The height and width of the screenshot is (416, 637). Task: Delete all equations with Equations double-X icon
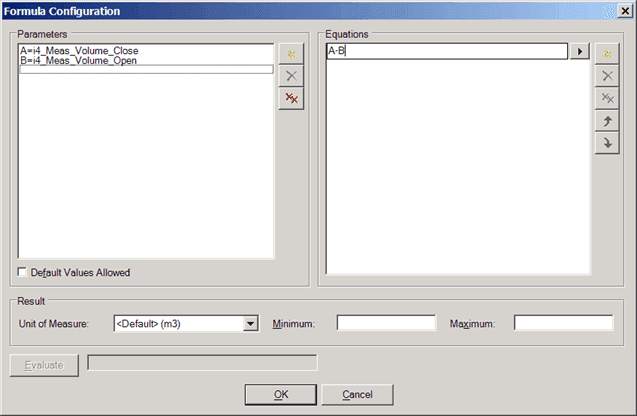tap(607, 98)
